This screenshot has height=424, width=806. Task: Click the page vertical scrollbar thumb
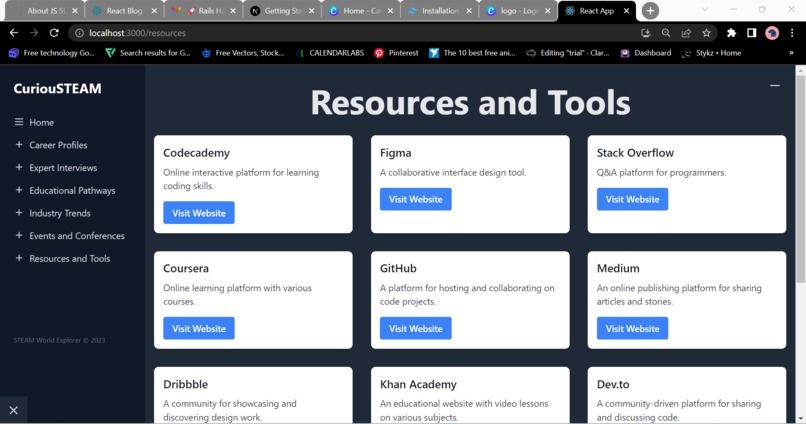click(800, 180)
